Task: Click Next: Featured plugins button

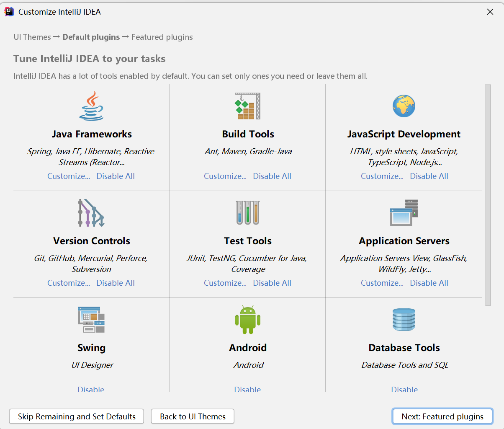Action: pyautogui.click(x=442, y=416)
